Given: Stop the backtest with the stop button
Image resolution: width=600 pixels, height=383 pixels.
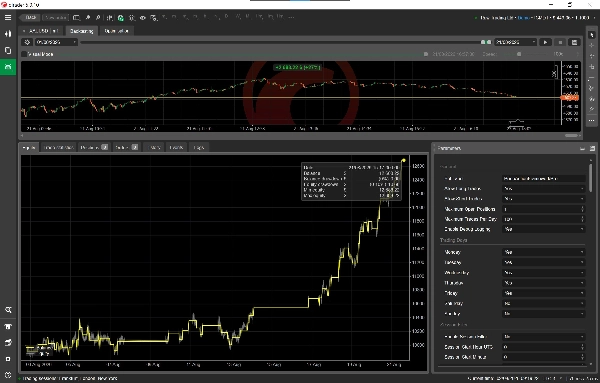Looking at the screenshot, I should (560, 42).
